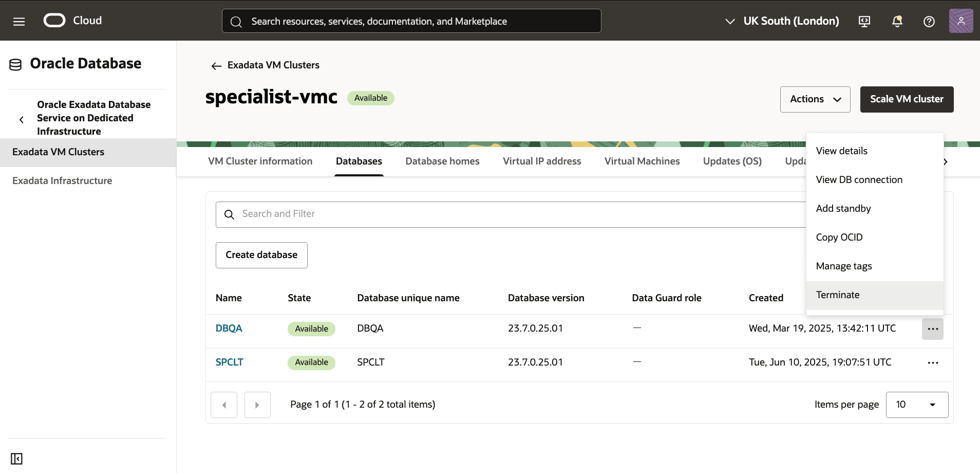Select Exadata VM Clusters in the sidebar
The height and width of the screenshot is (473, 980).
click(x=88, y=152)
